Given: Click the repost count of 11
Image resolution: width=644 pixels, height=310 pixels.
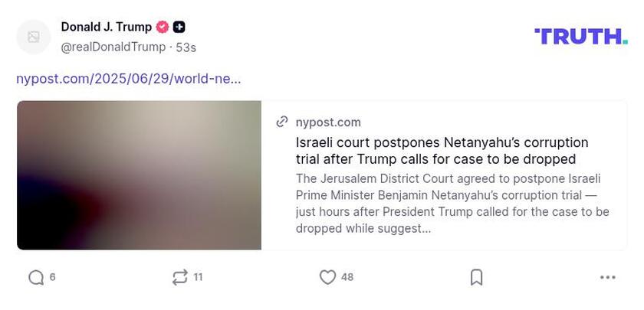Looking at the screenshot, I should pos(198,277).
